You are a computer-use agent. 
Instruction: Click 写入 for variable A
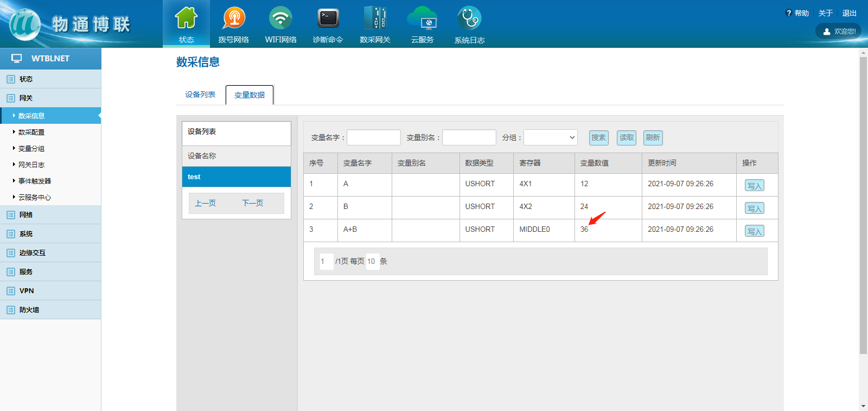(755, 186)
